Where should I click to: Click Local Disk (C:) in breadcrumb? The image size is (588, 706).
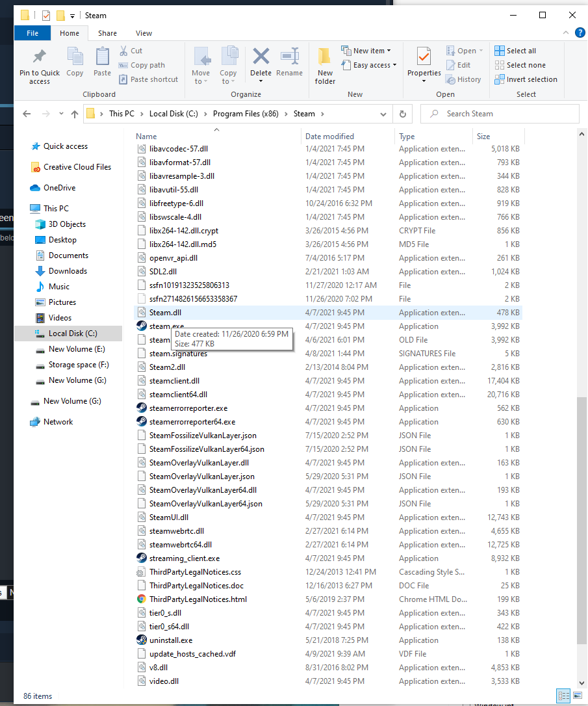click(x=173, y=114)
